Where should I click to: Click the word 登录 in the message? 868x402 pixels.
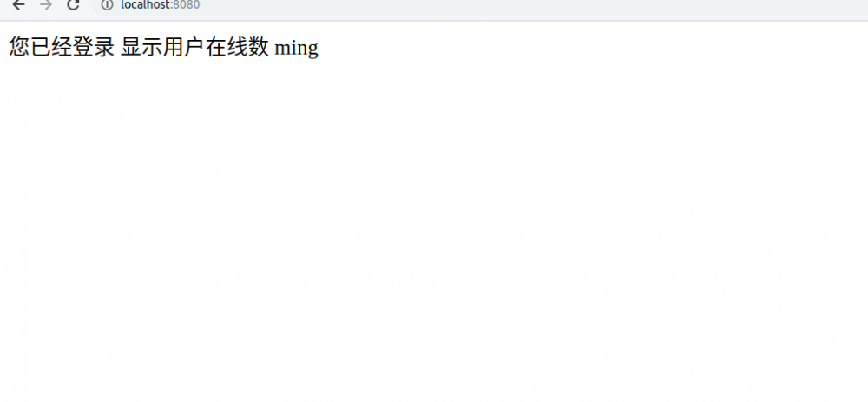(94, 48)
